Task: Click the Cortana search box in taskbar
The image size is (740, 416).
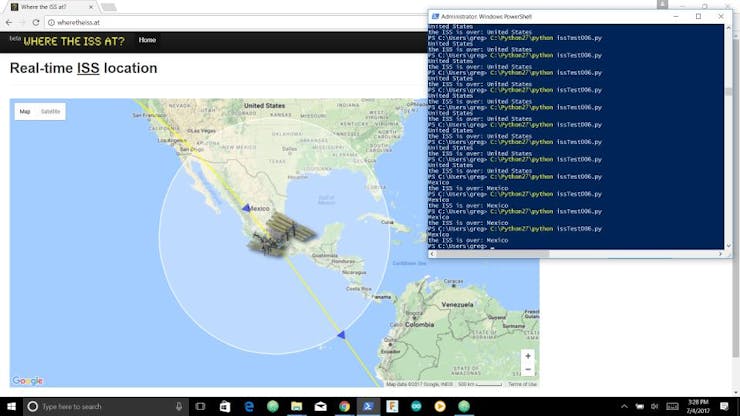Action: (x=106, y=406)
